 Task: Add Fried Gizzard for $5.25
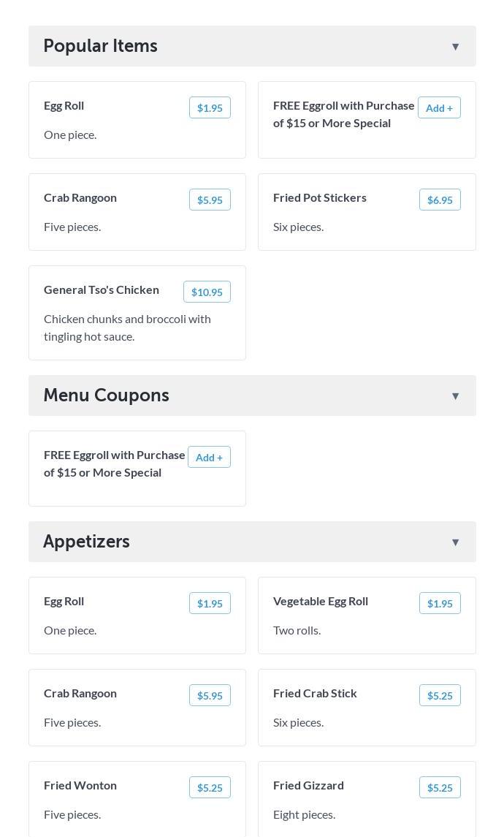click(x=440, y=788)
